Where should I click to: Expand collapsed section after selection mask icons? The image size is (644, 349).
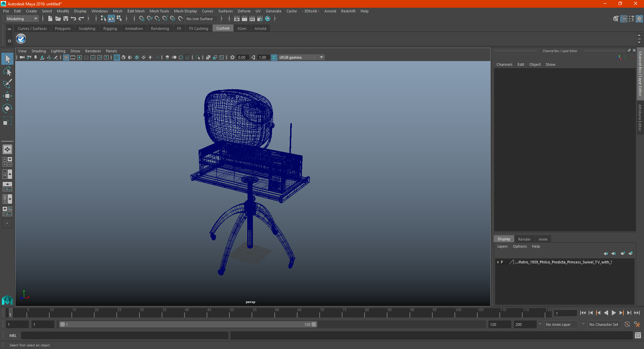tap(127, 19)
